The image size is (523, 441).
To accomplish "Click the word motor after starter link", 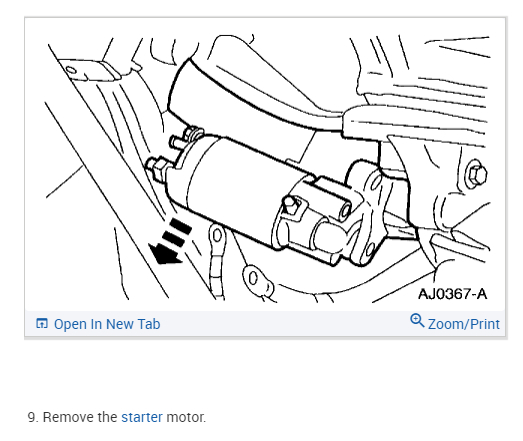I will pyautogui.click(x=186, y=417).
